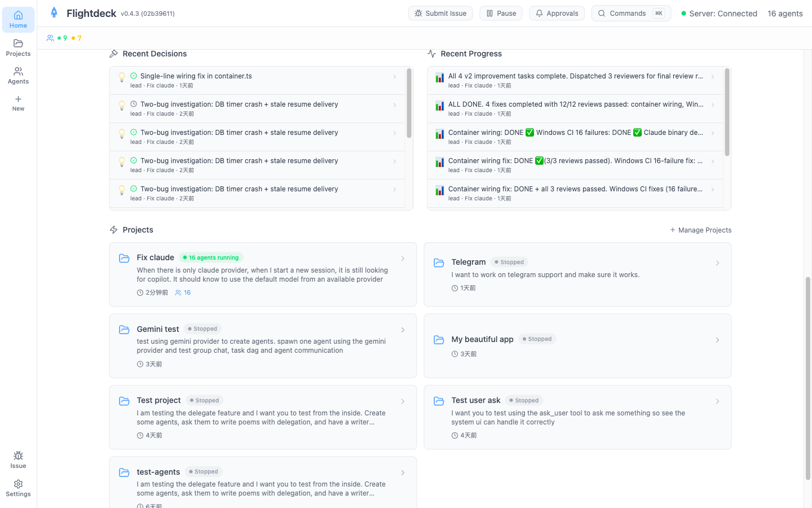Click the Submit Issue button
812x508 pixels.
(440, 13)
